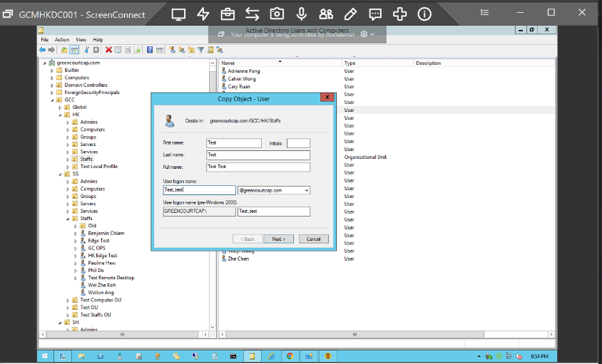Open the Action menu
The image size is (602, 364).
pyautogui.click(x=62, y=39)
